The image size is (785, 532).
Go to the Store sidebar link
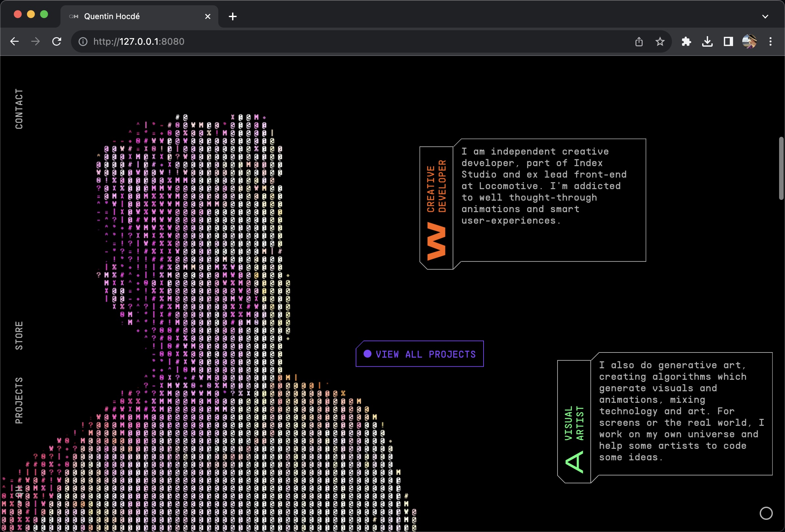(x=19, y=335)
